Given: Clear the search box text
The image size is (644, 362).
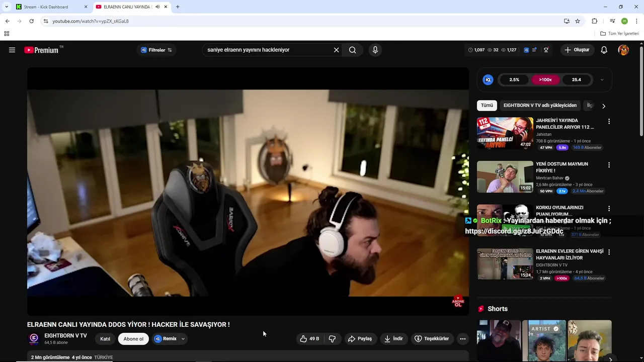Looking at the screenshot, I should [336, 50].
